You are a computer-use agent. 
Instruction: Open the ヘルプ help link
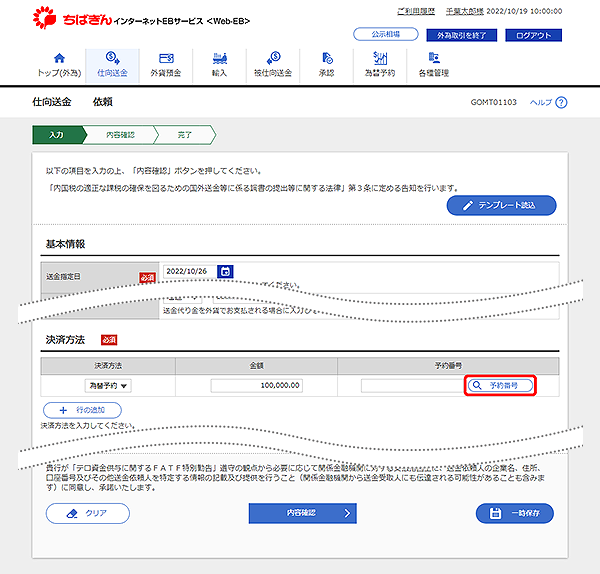(541, 102)
